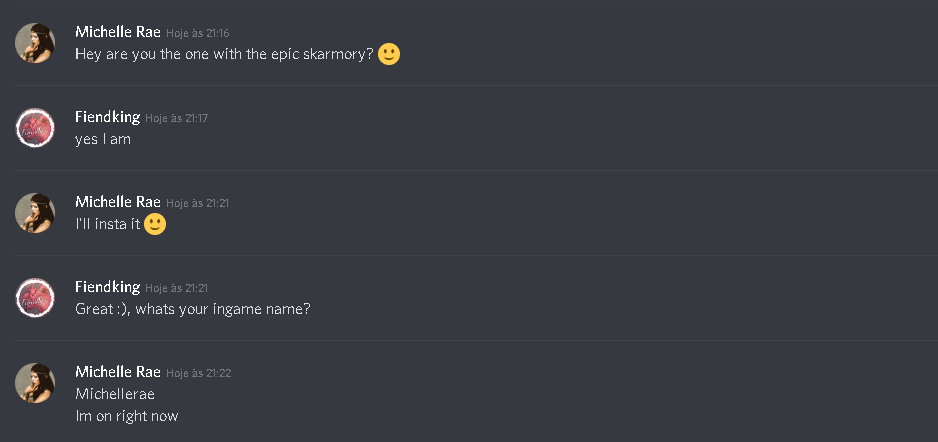Screen dimensions: 938x442
Task: Select message 'yes I am'
Action: click(x=103, y=139)
